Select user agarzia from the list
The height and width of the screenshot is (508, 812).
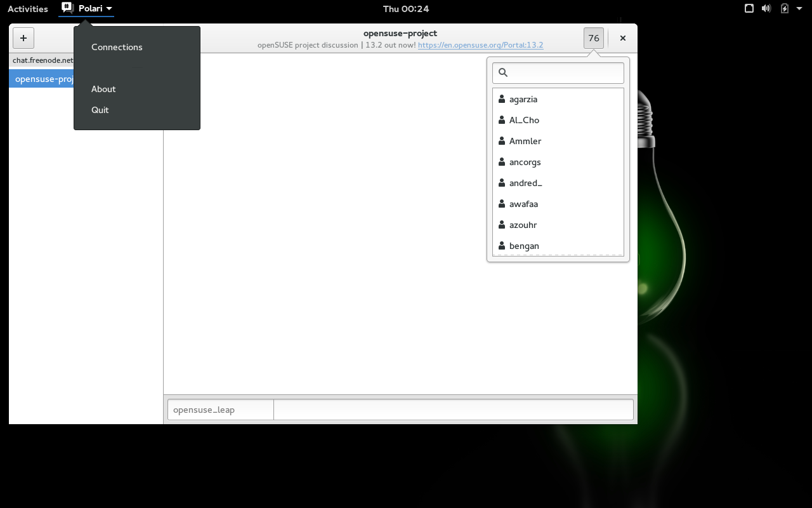point(523,99)
